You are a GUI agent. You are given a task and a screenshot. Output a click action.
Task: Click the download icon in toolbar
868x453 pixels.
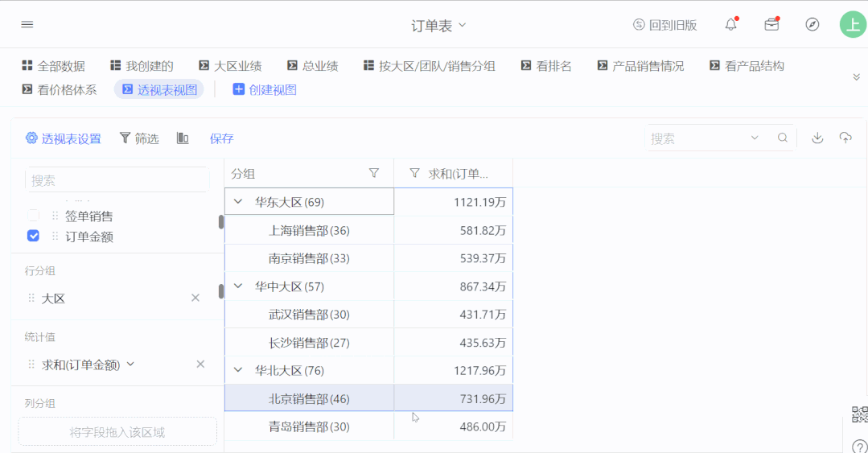coord(817,138)
